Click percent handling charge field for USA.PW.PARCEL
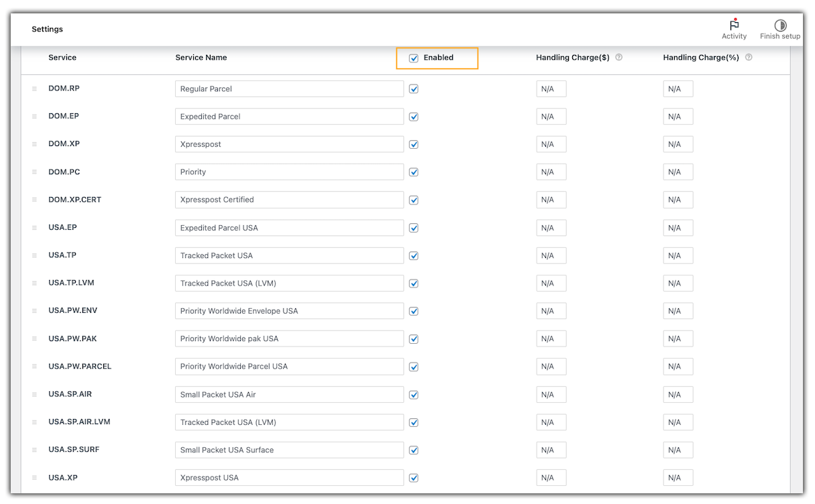This screenshot has height=504, width=815. tap(677, 367)
